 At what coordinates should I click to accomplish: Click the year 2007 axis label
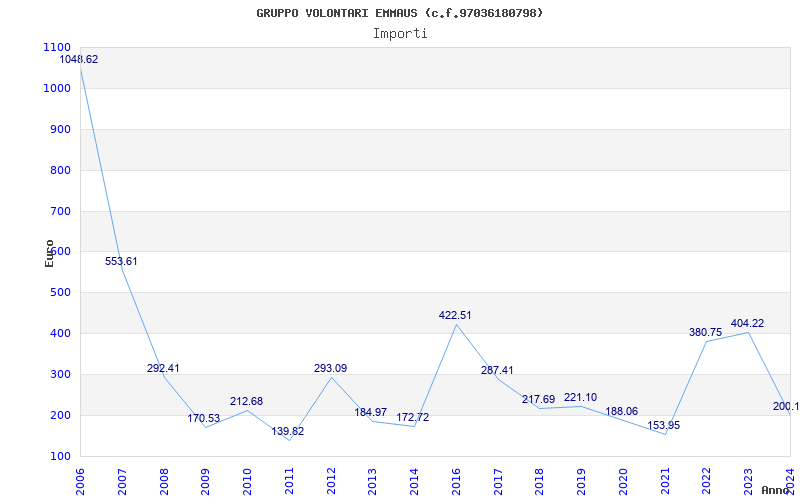(122, 480)
